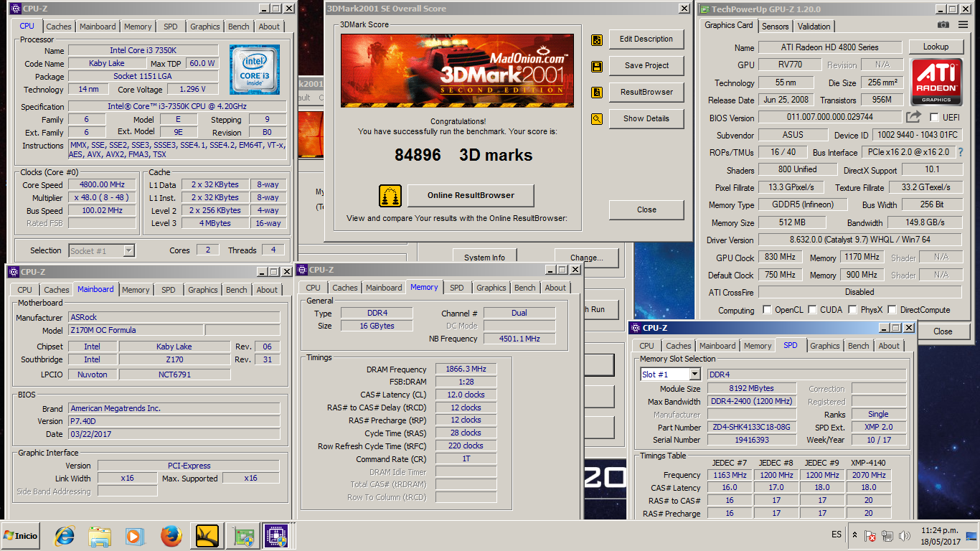
Task: Click the Close button in GPU-Z
Action: (x=943, y=331)
